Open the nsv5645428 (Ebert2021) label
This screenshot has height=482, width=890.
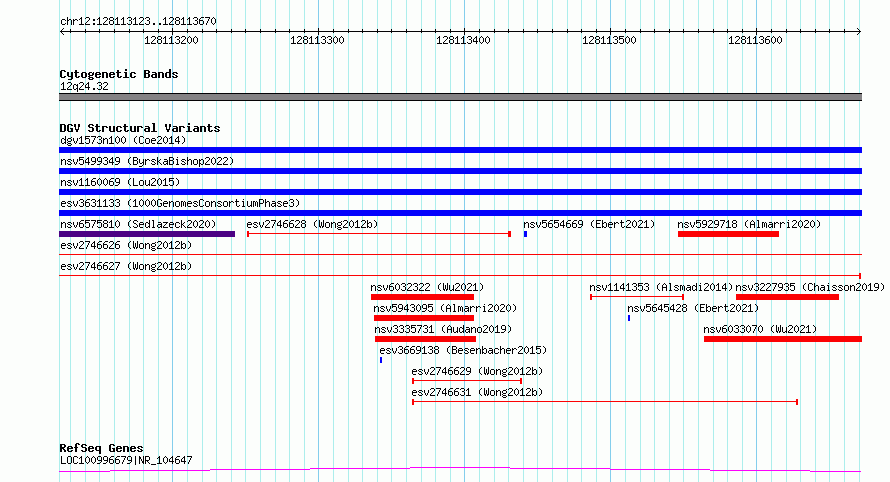point(693,308)
